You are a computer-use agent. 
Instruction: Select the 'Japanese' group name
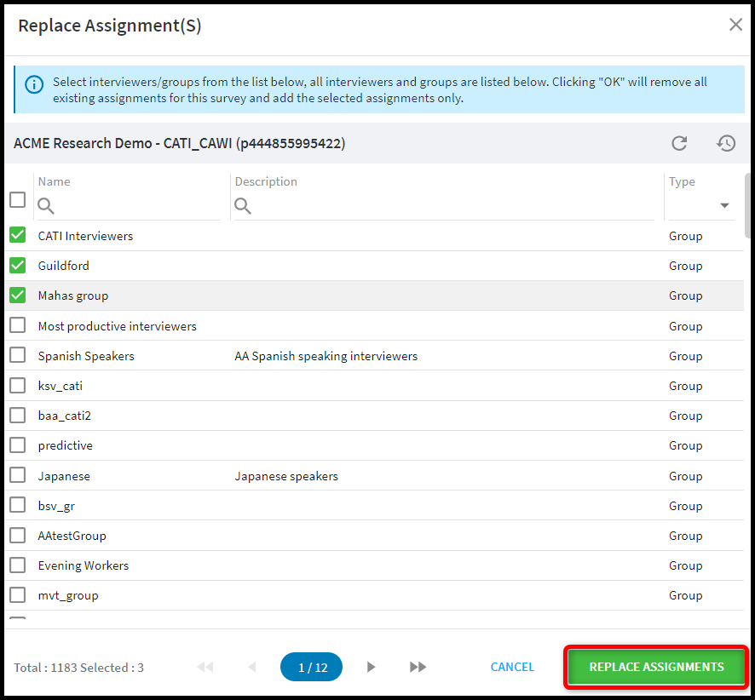pyautogui.click(x=64, y=476)
